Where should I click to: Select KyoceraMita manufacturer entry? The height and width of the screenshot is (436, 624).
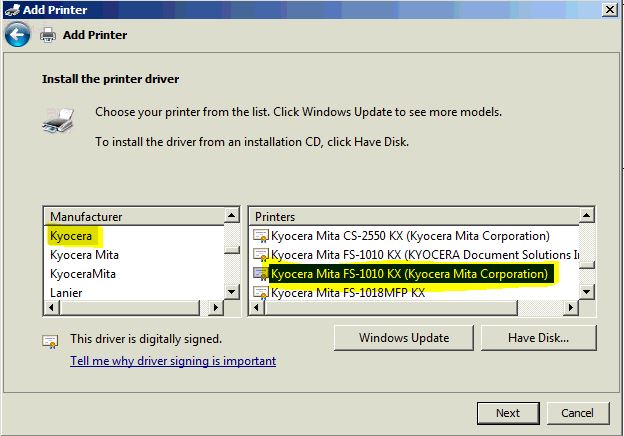[83, 274]
